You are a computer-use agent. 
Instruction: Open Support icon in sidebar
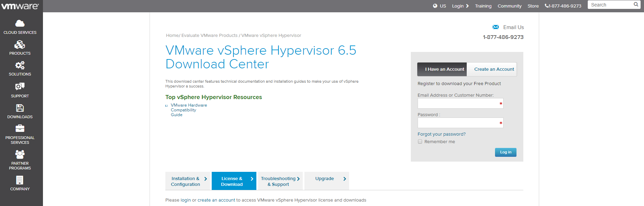pos(20,86)
